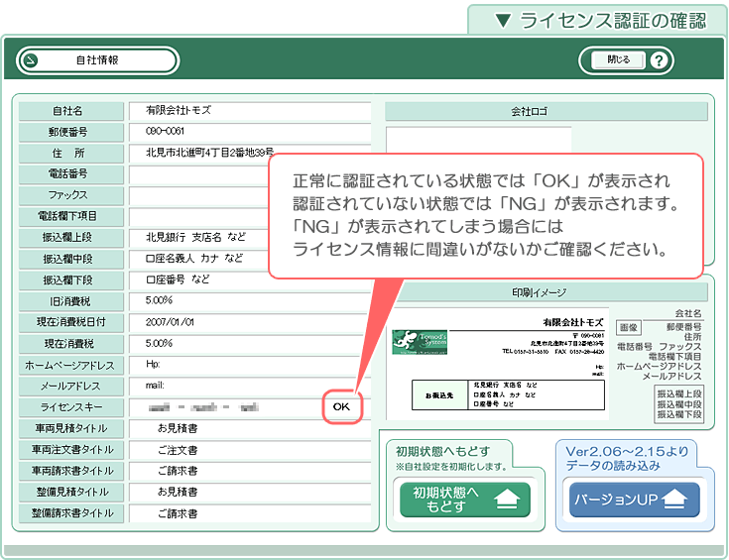Viewport: 729px width, 560px height.
Task: Click the pencil icon beside 自社情報
Action: [x=31, y=60]
